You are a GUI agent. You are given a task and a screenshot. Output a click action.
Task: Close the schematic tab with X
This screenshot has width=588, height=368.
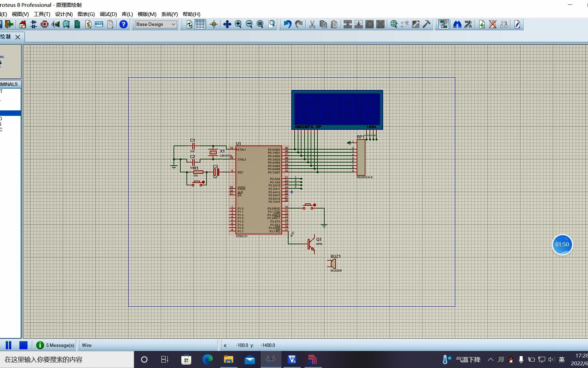pyautogui.click(x=18, y=37)
